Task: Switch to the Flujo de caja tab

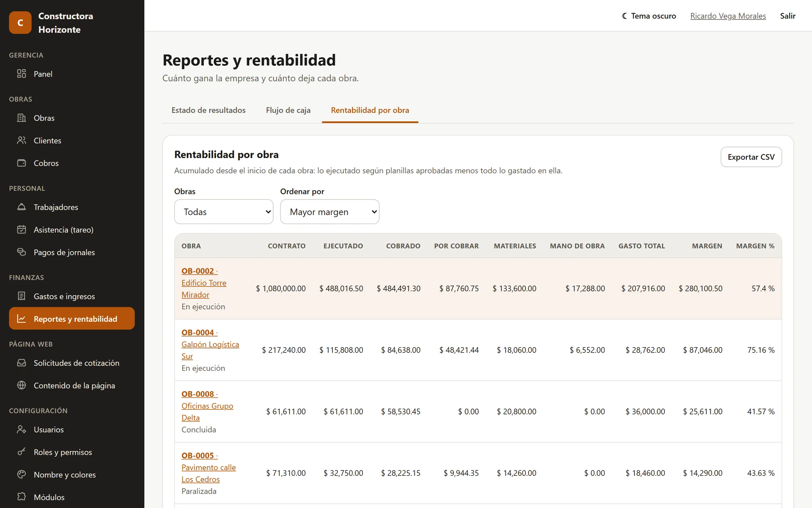Action: click(x=288, y=110)
